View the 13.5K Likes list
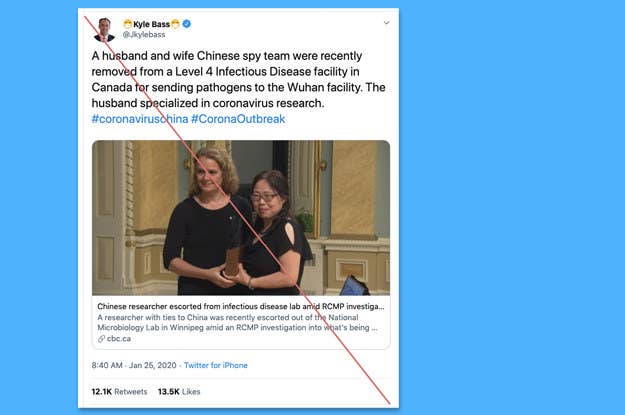 click(x=179, y=391)
